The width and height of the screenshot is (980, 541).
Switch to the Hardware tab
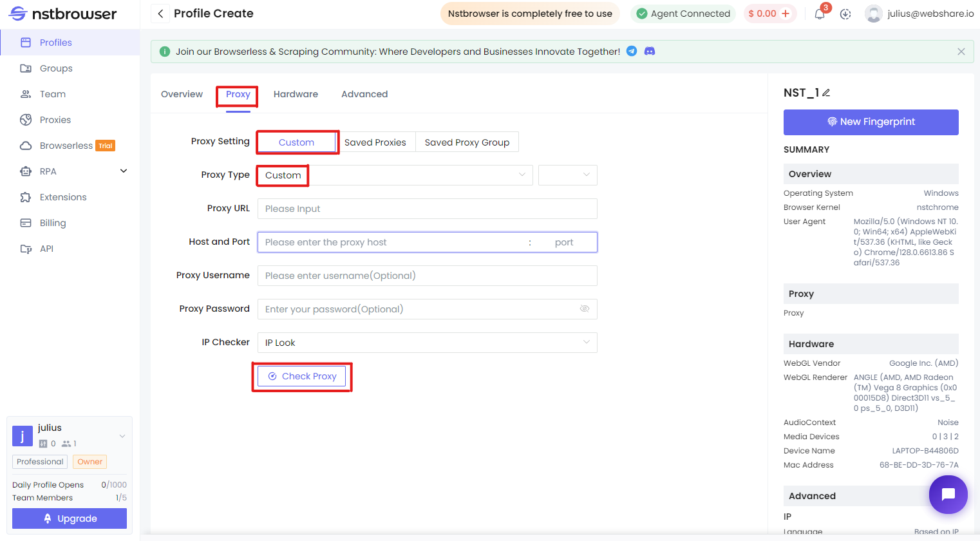[x=296, y=94]
